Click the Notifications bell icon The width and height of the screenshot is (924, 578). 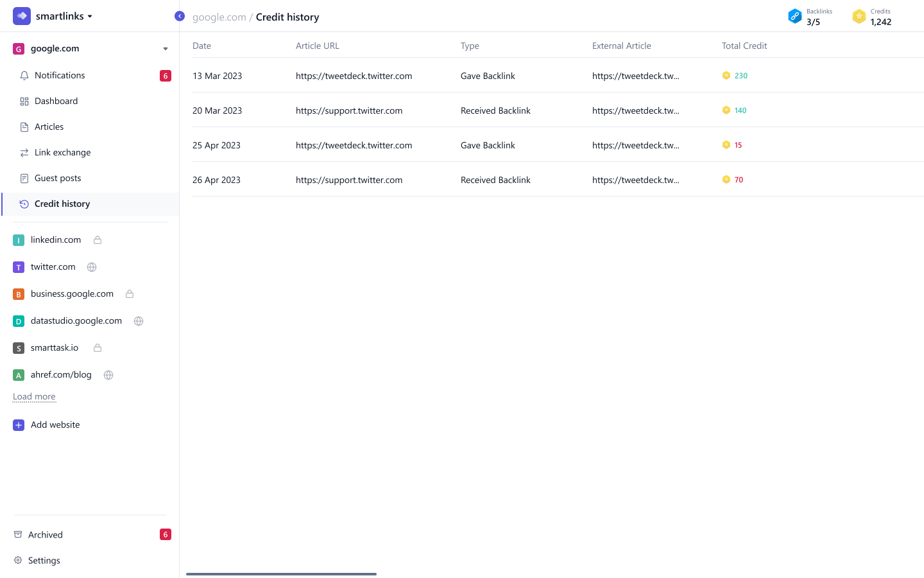pyautogui.click(x=24, y=76)
